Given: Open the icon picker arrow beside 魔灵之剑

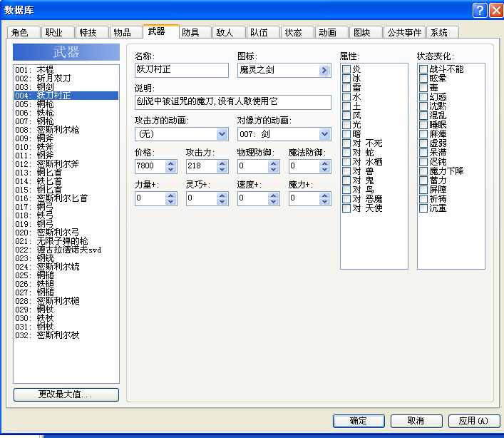Looking at the screenshot, I should [324, 70].
